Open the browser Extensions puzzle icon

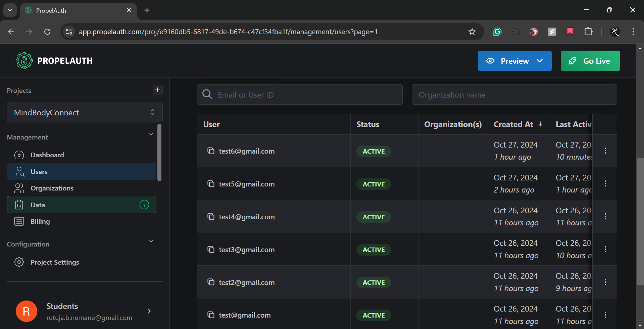point(588,32)
